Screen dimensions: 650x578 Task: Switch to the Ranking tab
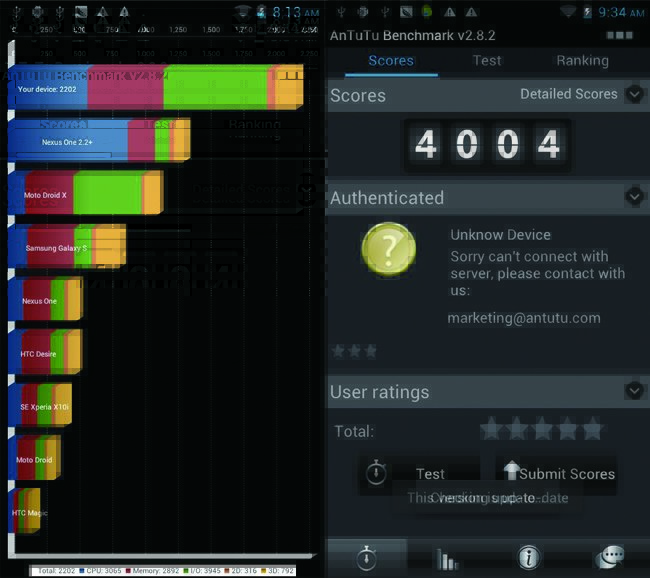[x=582, y=60]
